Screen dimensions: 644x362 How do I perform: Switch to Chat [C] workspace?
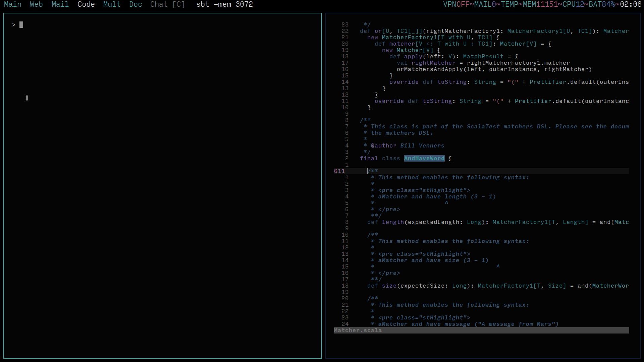tap(167, 4)
